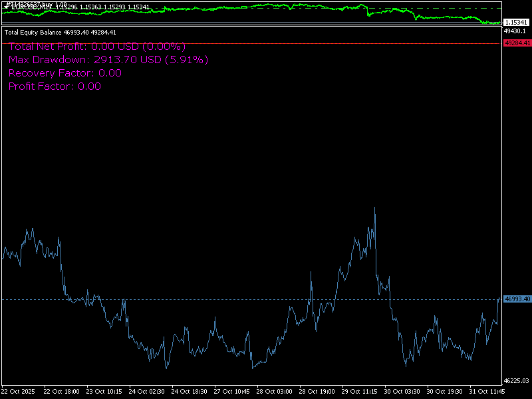The image size is (532, 399).
Task: Click the top scale value 49430.1
Action: coord(515,31)
